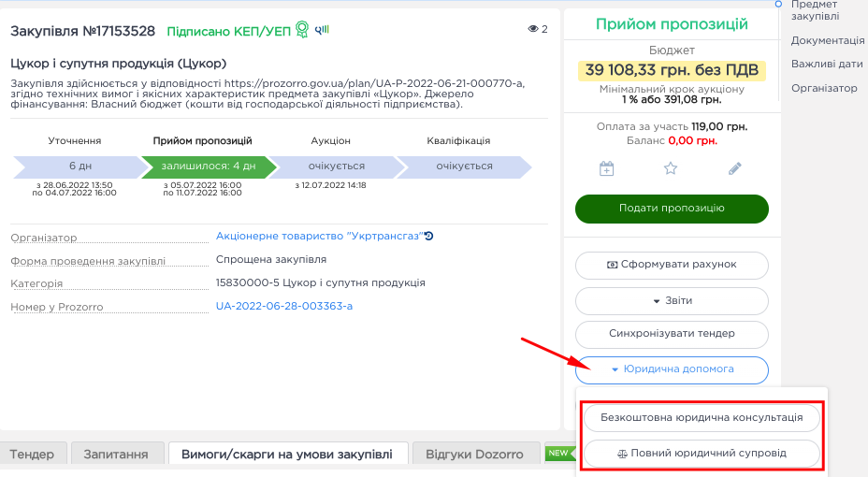Click the signature bars icon near КЕП/УЕП

point(322,30)
